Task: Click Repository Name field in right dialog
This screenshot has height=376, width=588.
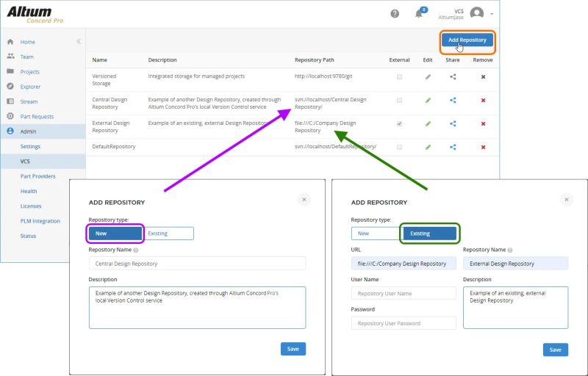Action: point(516,264)
